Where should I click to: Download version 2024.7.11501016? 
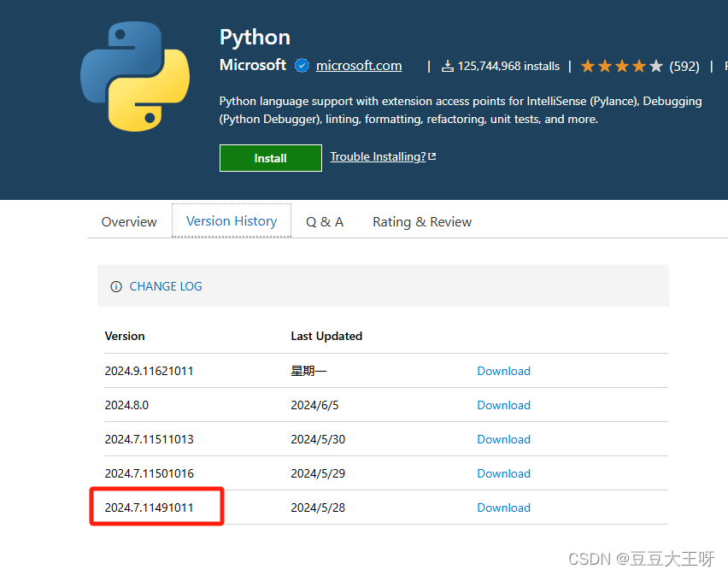click(504, 473)
